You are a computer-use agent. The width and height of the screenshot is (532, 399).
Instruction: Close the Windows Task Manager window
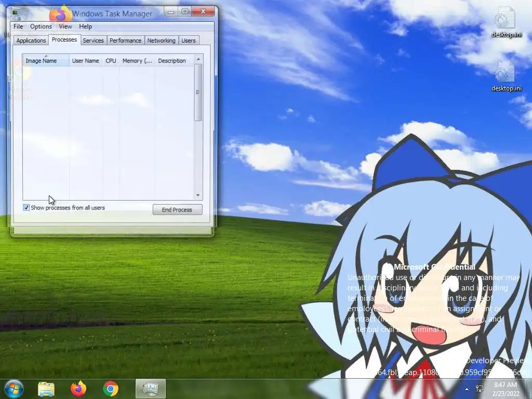coord(203,12)
